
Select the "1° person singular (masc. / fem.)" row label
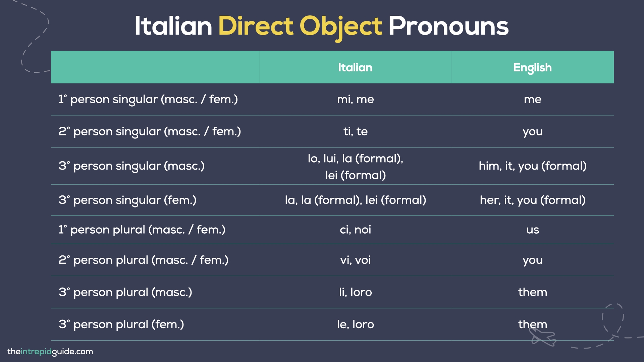click(148, 99)
